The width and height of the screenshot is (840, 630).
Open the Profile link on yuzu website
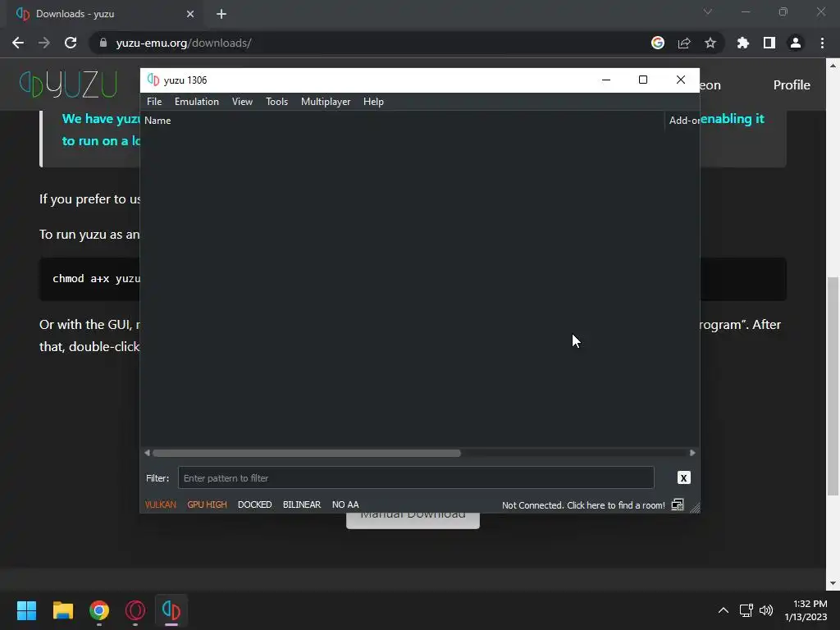[792, 84]
